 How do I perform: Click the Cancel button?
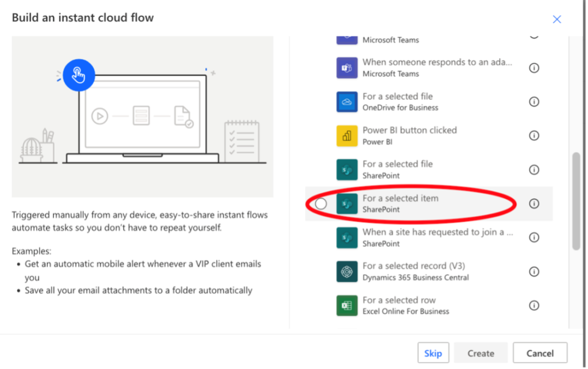click(540, 353)
